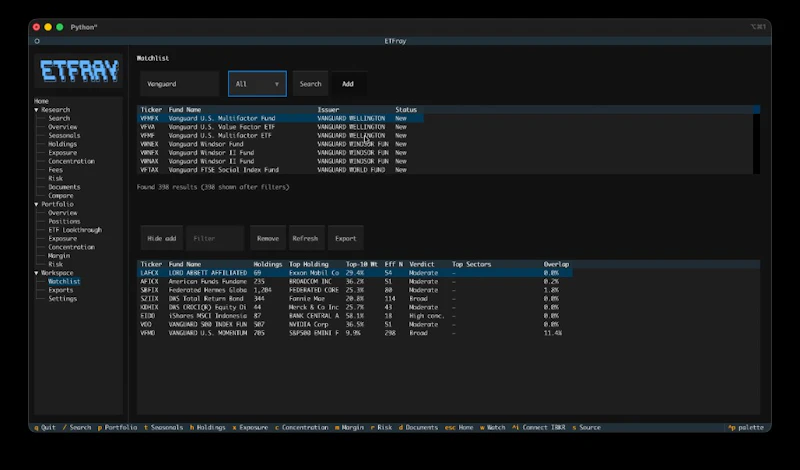Click the Add button

(348, 84)
